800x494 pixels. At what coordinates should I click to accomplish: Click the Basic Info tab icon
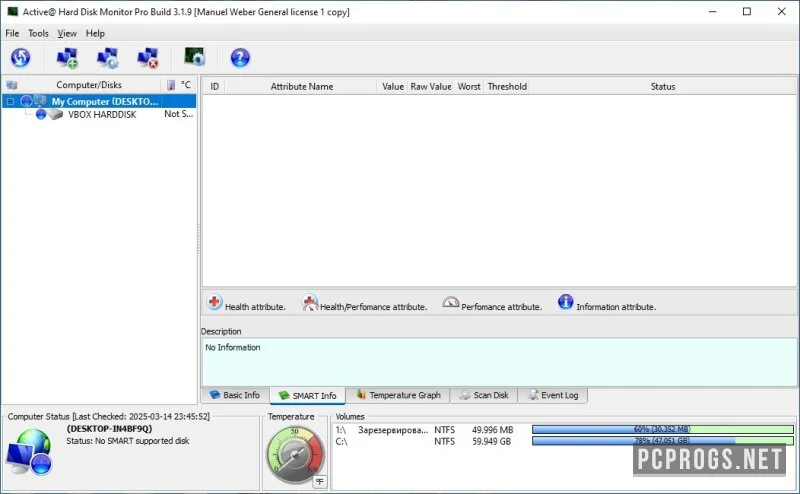tap(215, 394)
